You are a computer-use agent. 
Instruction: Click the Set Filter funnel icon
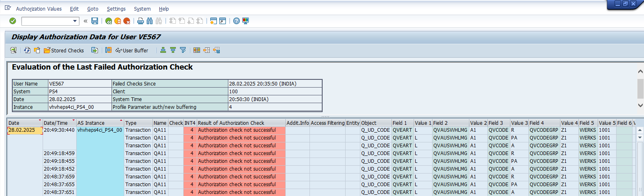[x=183, y=50]
